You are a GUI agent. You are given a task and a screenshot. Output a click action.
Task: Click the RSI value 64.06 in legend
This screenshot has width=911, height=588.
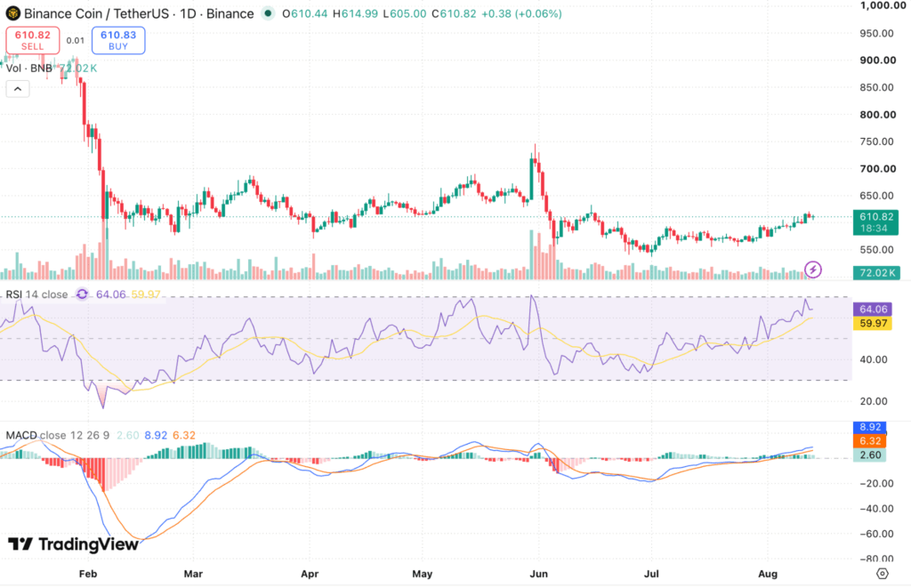coord(110,294)
